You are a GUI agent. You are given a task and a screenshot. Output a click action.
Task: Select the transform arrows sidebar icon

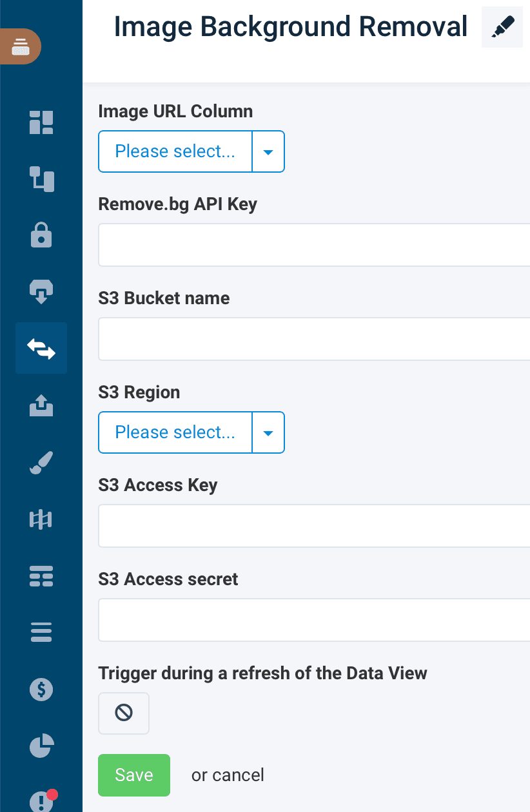coord(41,348)
